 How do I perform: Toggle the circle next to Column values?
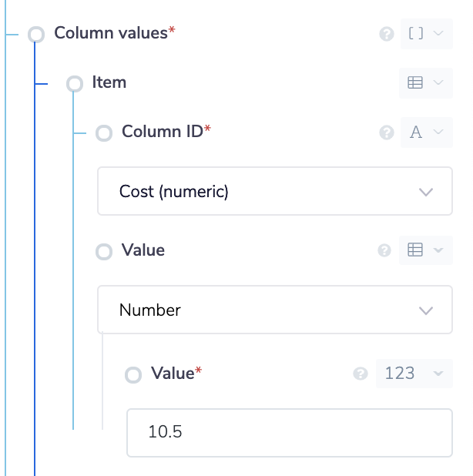click(36, 35)
